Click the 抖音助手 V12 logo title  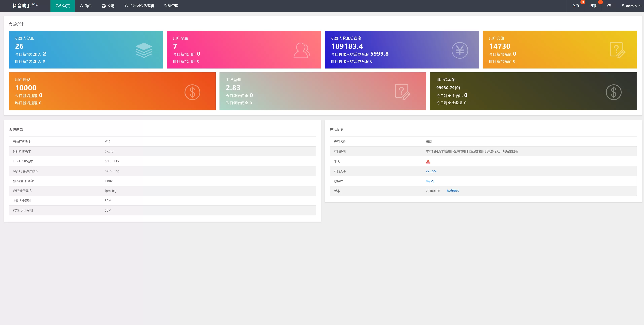click(25, 6)
